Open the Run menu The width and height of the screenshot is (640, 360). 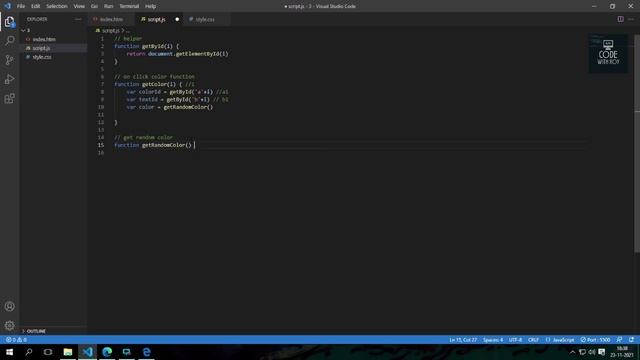(x=109, y=6)
